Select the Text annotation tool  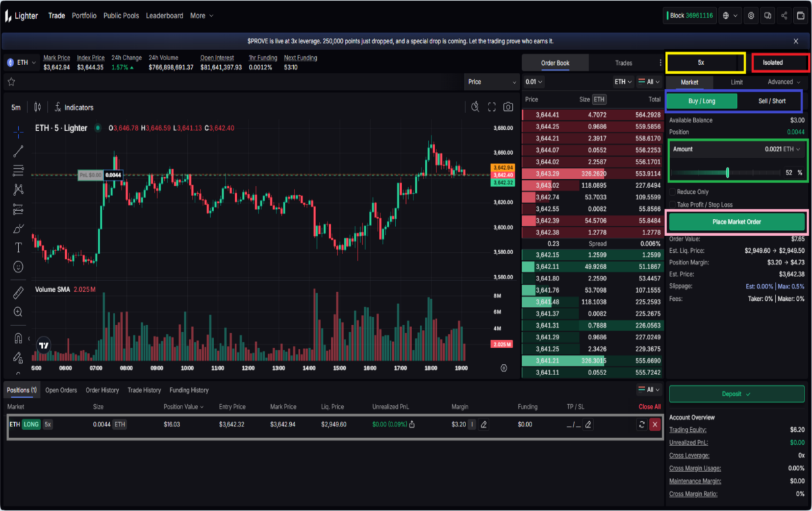[x=18, y=248]
